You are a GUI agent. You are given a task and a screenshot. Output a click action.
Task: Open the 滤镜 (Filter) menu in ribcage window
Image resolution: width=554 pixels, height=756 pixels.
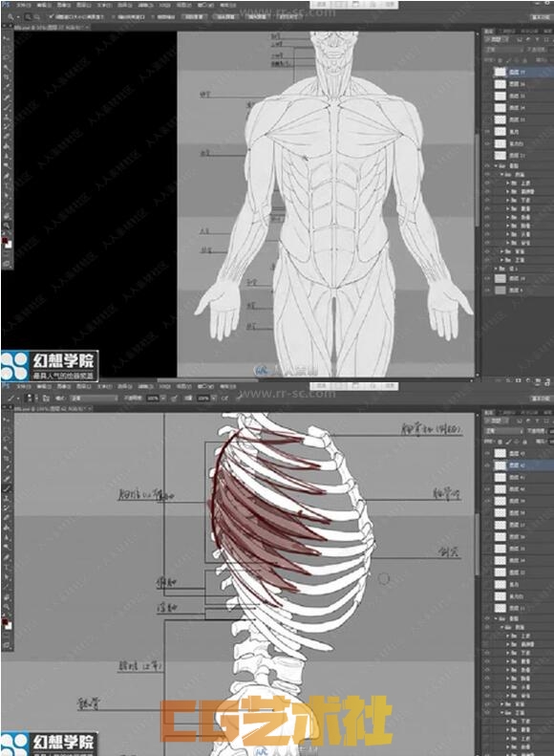[144, 386]
